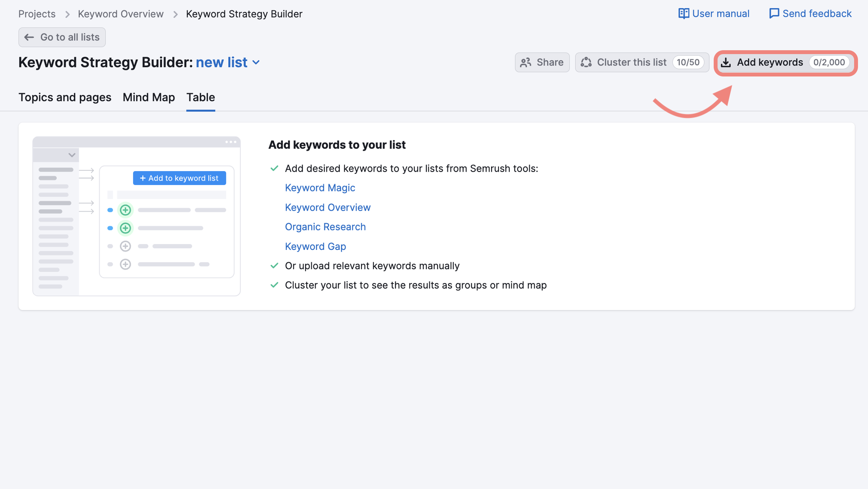This screenshot has height=489, width=868.
Task: Click the Organic Research link
Action: pos(326,226)
